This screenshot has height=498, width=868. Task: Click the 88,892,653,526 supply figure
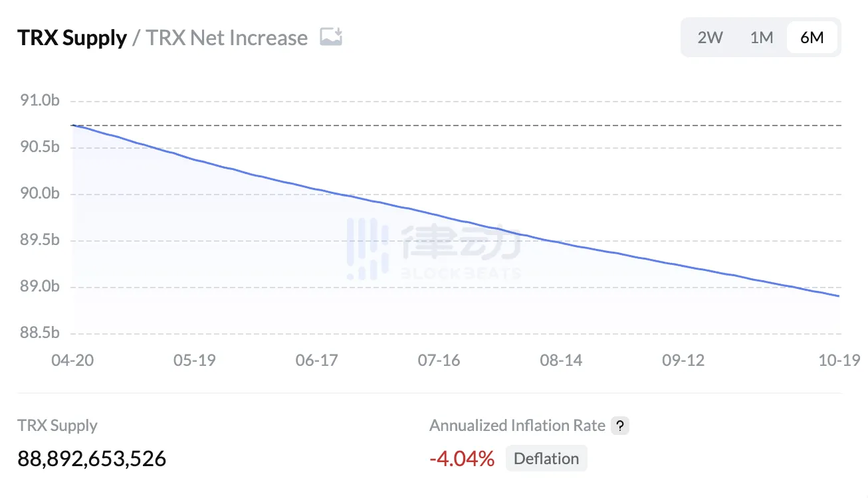pyautogui.click(x=92, y=458)
